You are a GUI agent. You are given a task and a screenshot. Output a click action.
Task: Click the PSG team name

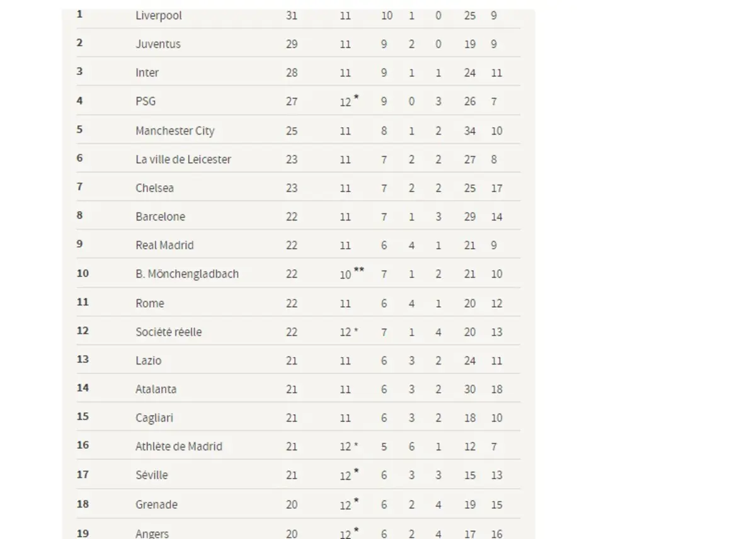146,101
